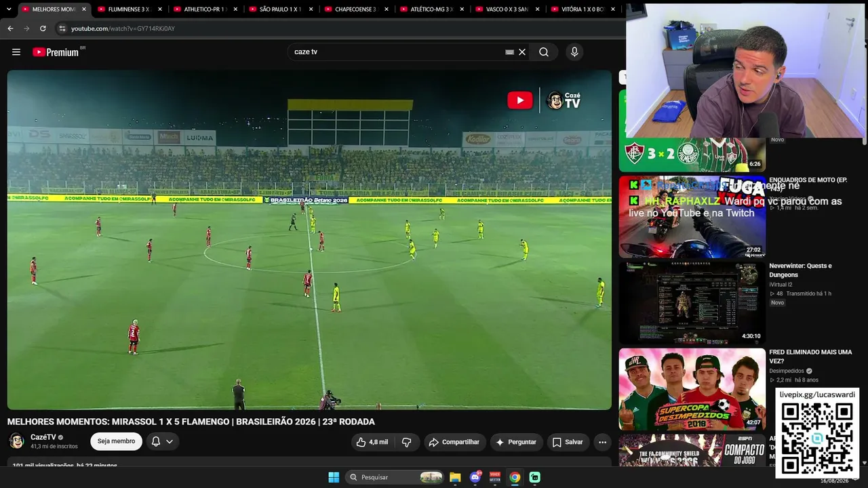
Task: Open the ESPN Compacto do Jogo thumbnail
Action: [692, 450]
